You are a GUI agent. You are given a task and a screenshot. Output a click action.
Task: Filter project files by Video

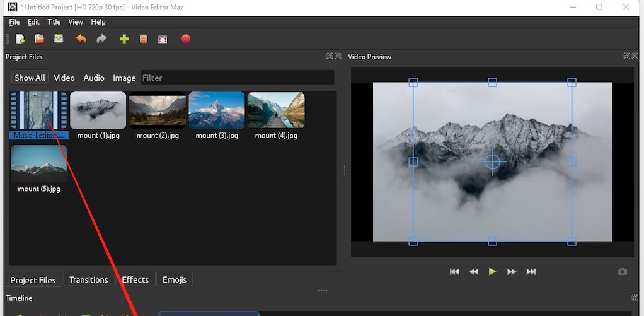[64, 78]
